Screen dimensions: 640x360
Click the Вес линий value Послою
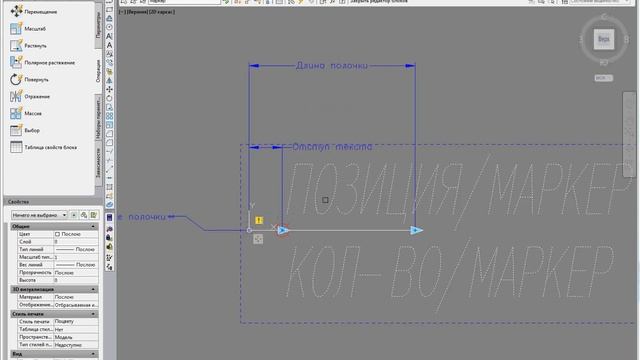pyautogui.click(x=76, y=264)
